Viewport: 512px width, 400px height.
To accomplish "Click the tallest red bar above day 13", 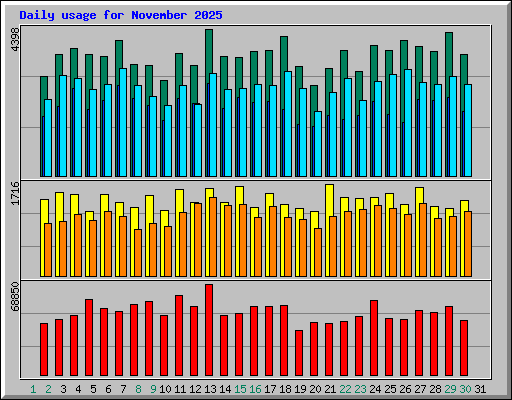I will [209, 330].
